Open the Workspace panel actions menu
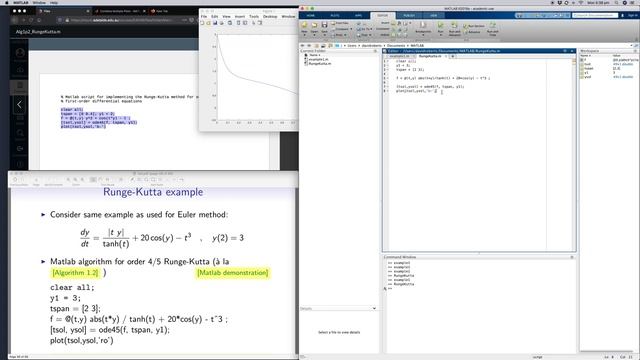The width and height of the screenshot is (640, 360). coord(635,51)
